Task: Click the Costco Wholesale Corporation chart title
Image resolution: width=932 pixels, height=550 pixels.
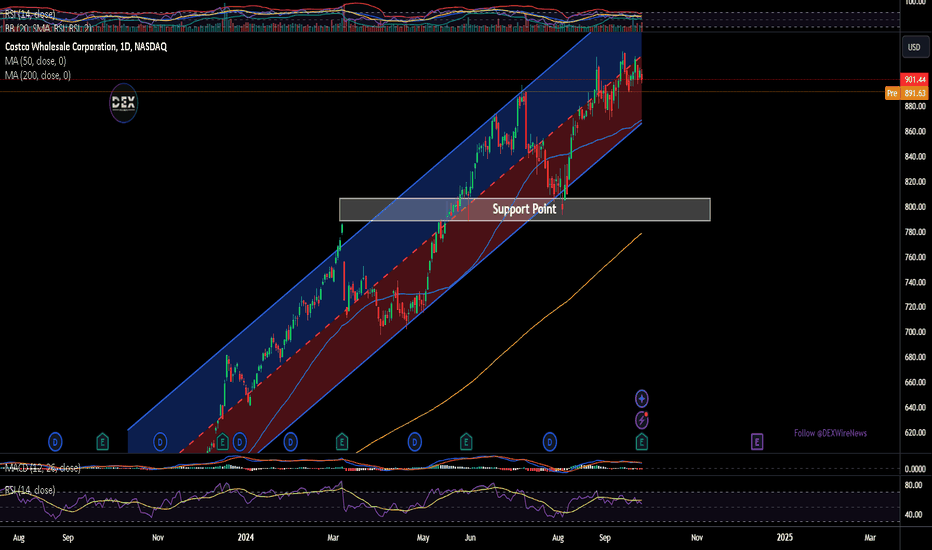Action: click(86, 46)
